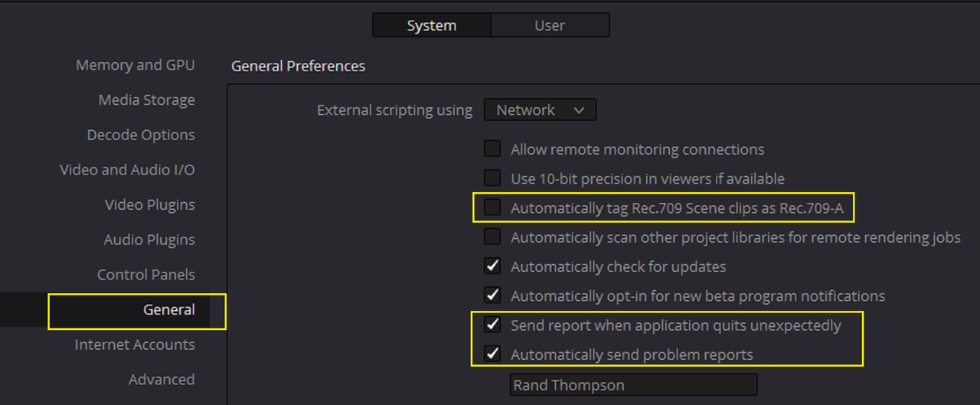Expand External scripting Network dropdown
980x405 pixels.
pyautogui.click(x=540, y=110)
